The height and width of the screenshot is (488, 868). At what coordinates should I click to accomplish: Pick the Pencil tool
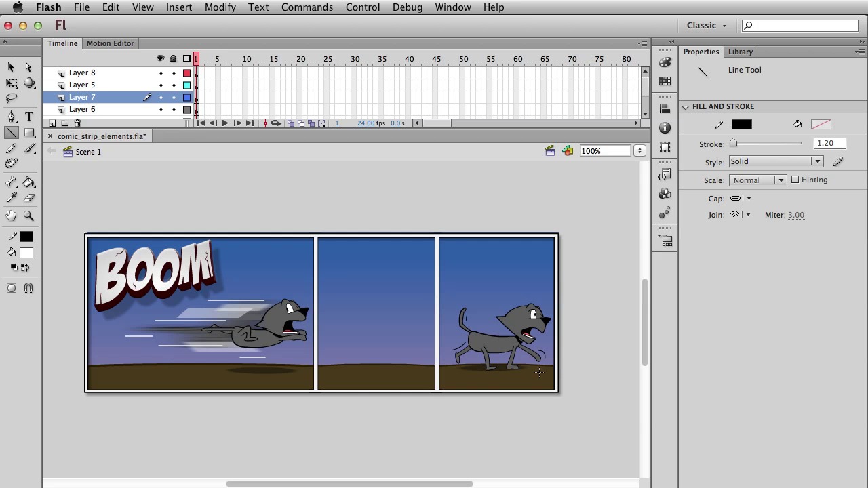point(12,149)
